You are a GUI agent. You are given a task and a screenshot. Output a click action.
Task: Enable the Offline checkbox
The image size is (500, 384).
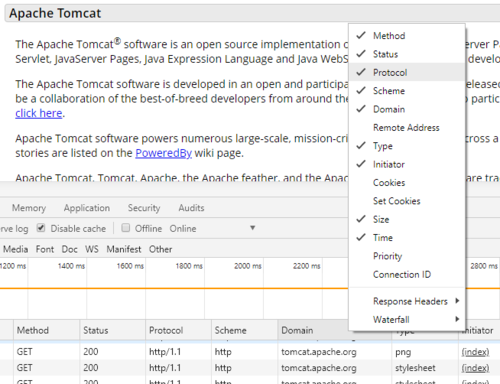126,228
